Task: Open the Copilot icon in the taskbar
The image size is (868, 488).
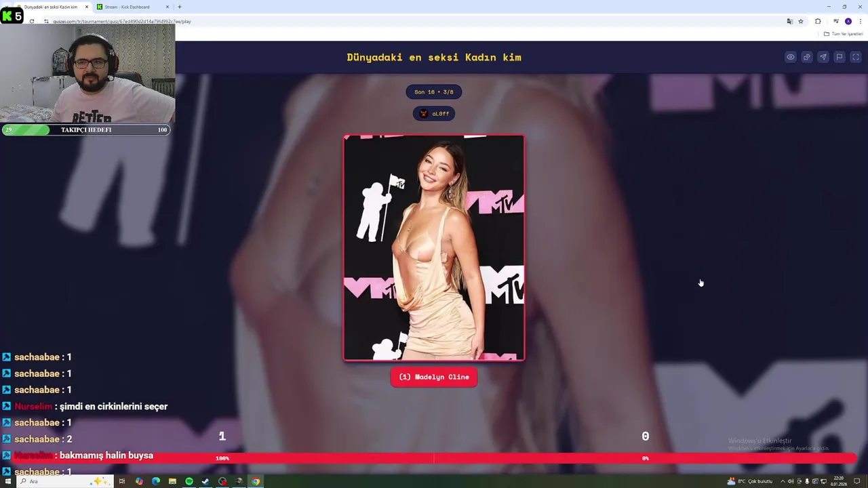Action: pos(139,481)
